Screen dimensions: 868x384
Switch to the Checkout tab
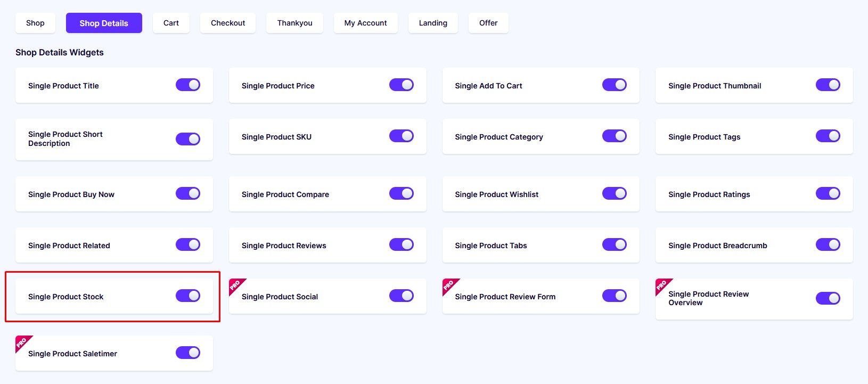coord(228,23)
